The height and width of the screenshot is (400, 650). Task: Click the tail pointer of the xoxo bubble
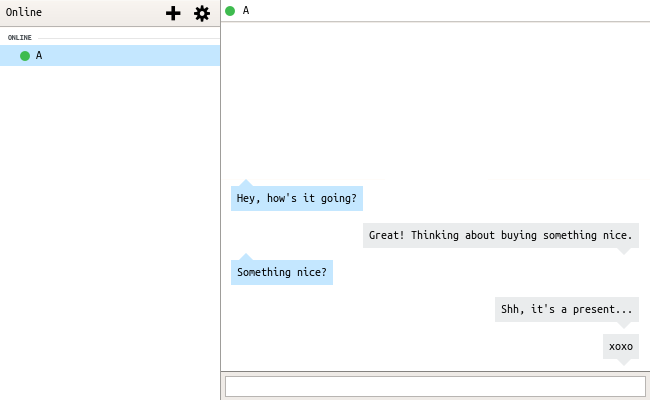tap(624, 362)
